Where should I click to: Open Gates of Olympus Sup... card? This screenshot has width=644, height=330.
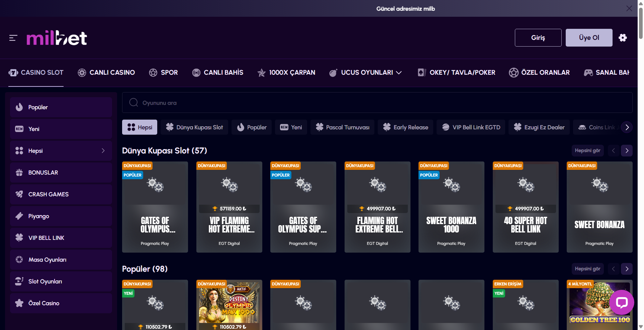tap(303, 207)
